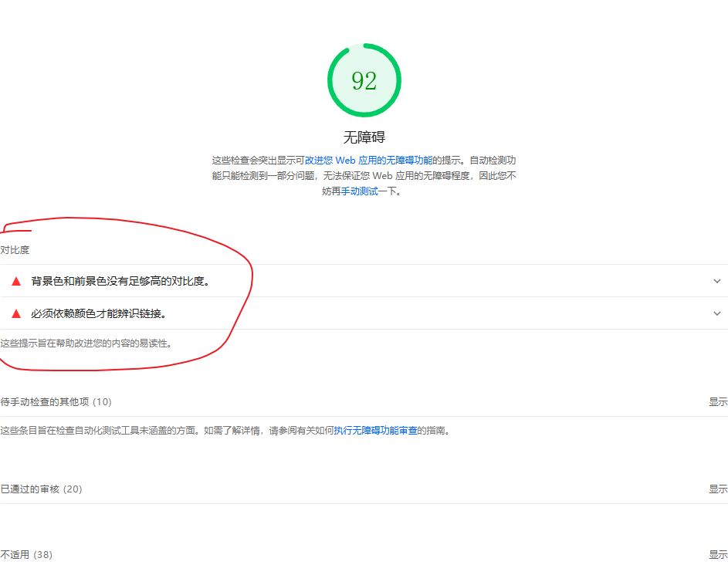
Task: Click 显示 next to 已通过的审核
Action: click(x=718, y=489)
